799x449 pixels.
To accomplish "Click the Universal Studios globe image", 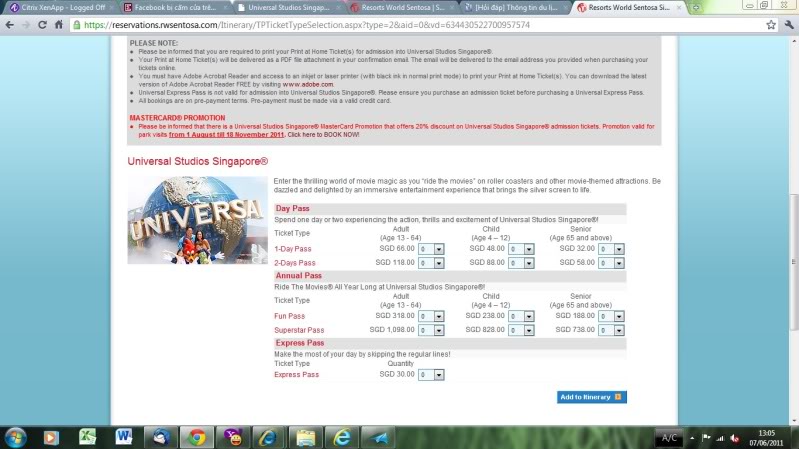I will [197, 220].
